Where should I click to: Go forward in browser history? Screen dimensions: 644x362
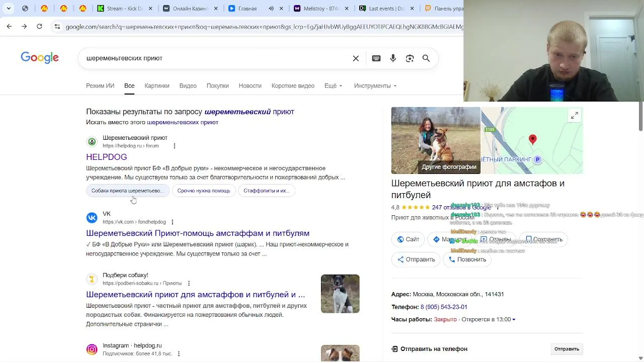point(24,26)
